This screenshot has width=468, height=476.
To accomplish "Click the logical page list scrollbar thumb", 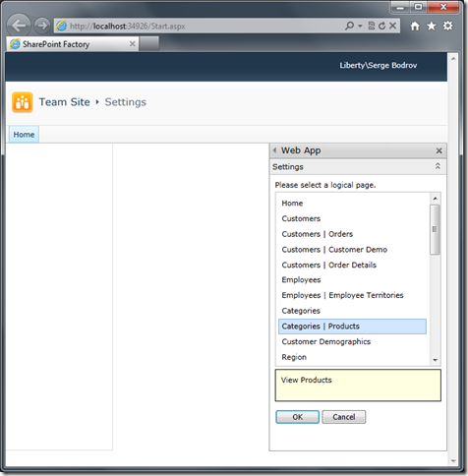I will point(435,229).
